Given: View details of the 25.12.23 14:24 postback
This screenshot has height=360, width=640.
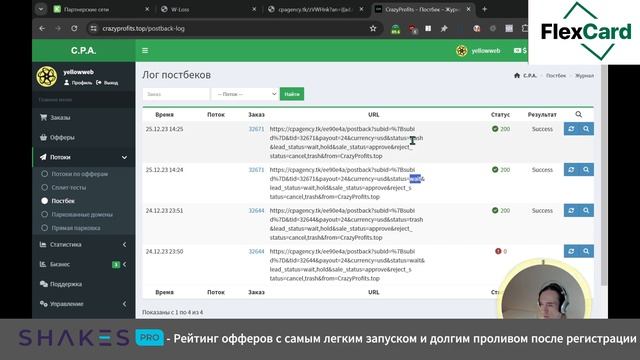Looking at the screenshot, I should (586, 170).
